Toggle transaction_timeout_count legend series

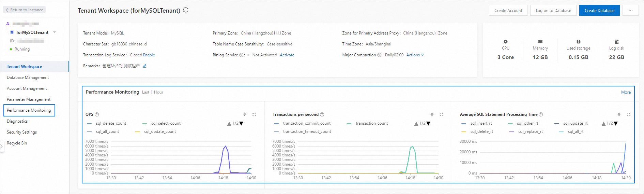pyautogui.click(x=303, y=131)
